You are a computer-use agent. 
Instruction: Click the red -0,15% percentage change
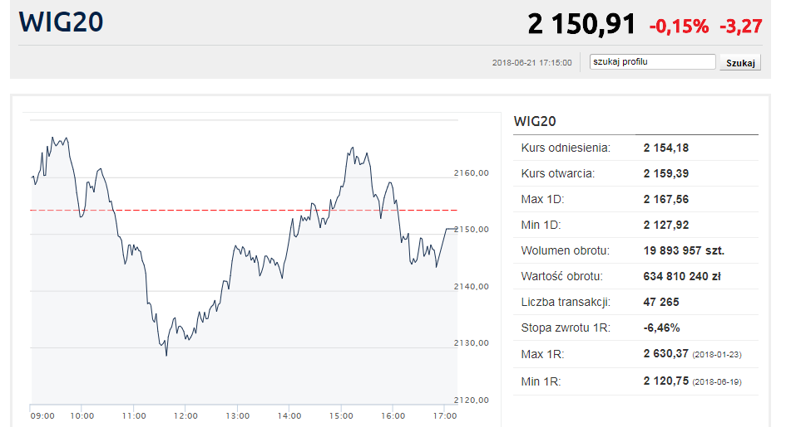679,25
